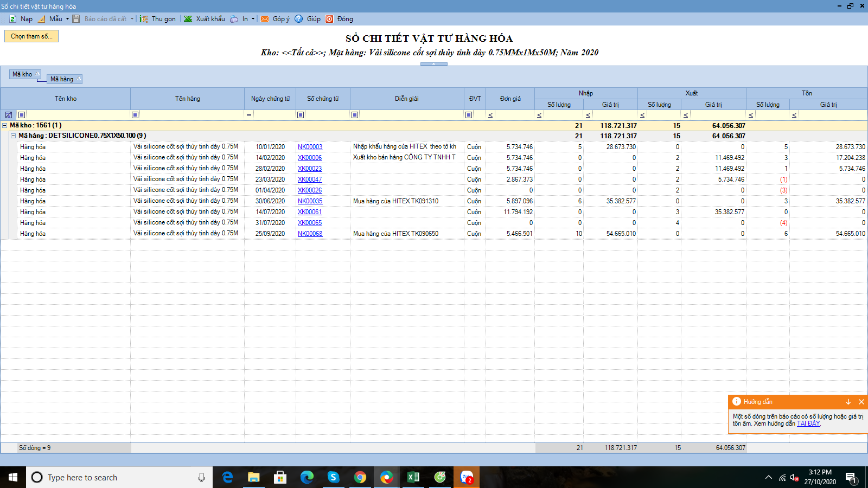
Task: Click the Xuất khẩu Excel export icon
Action: [188, 19]
